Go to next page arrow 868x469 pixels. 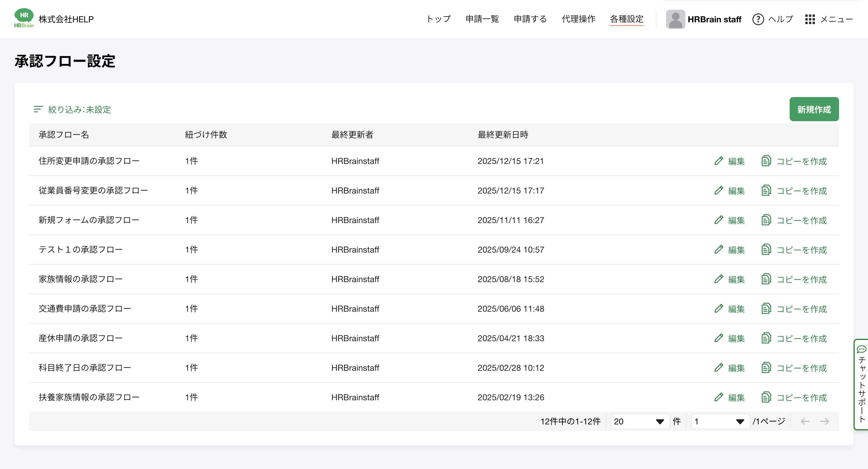(824, 421)
